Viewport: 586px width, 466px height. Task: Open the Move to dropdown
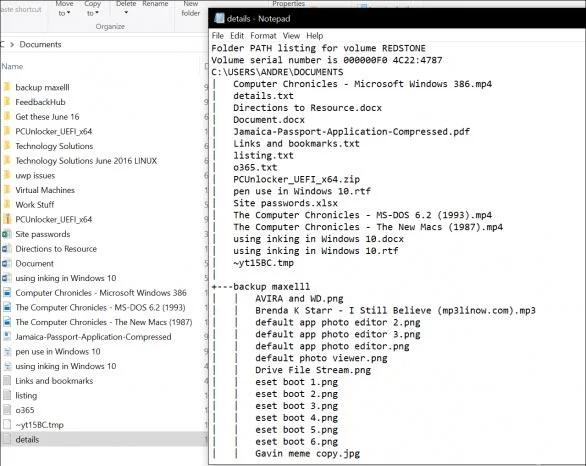point(64,9)
